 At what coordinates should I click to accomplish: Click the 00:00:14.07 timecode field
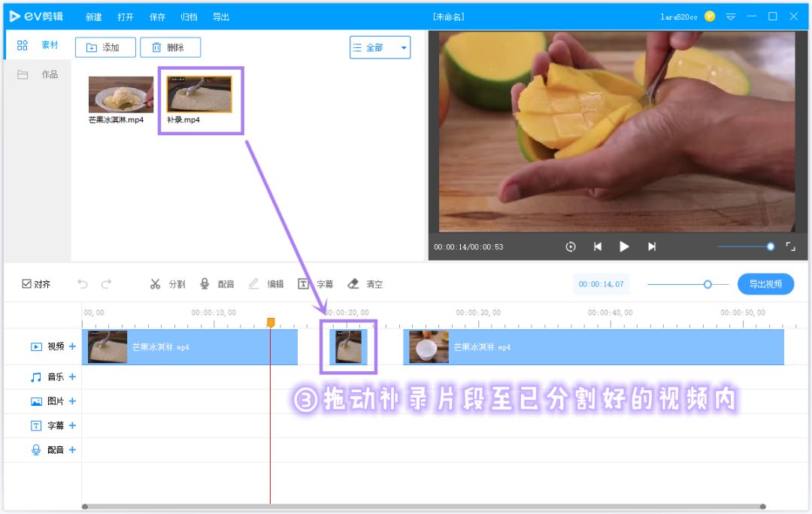click(x=601, y=284)
